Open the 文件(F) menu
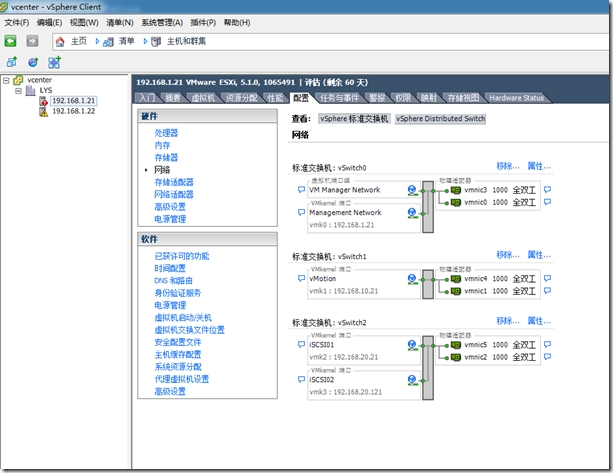This screenshot has width=613, height=473. (x=17, y=23)
